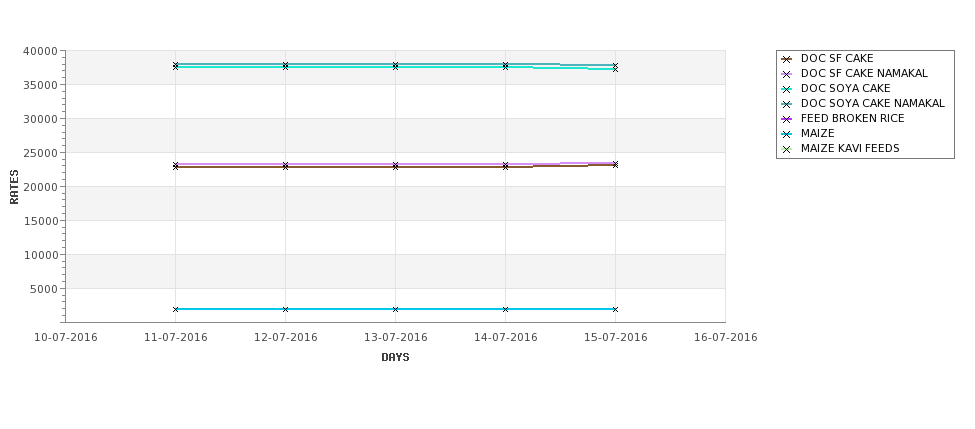Select the DOC SF CAKE legend label
This screenshot has height=429, width=975.
(x=837, y=59)
